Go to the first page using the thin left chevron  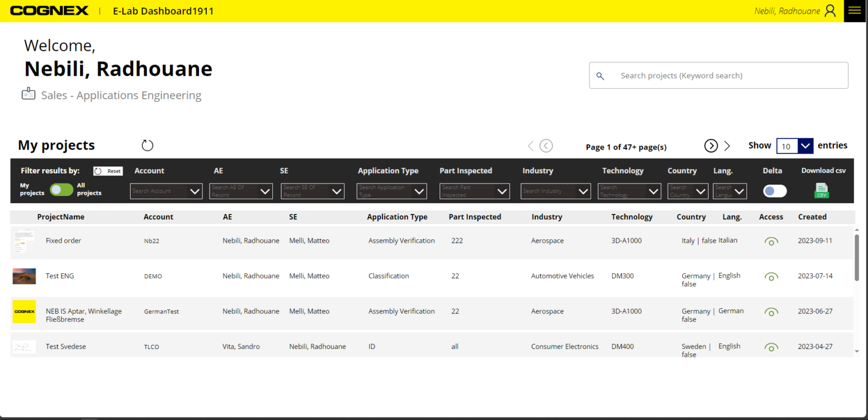[x=531, y=146]
